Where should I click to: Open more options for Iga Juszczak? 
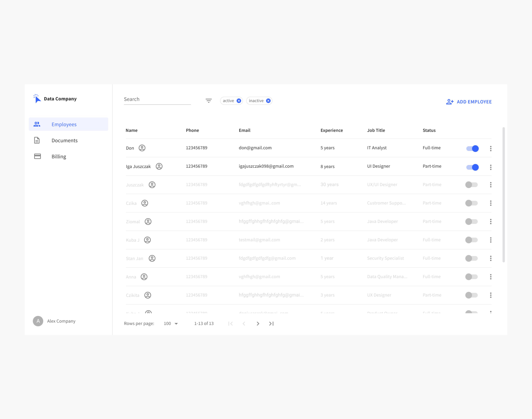[490, 167]
